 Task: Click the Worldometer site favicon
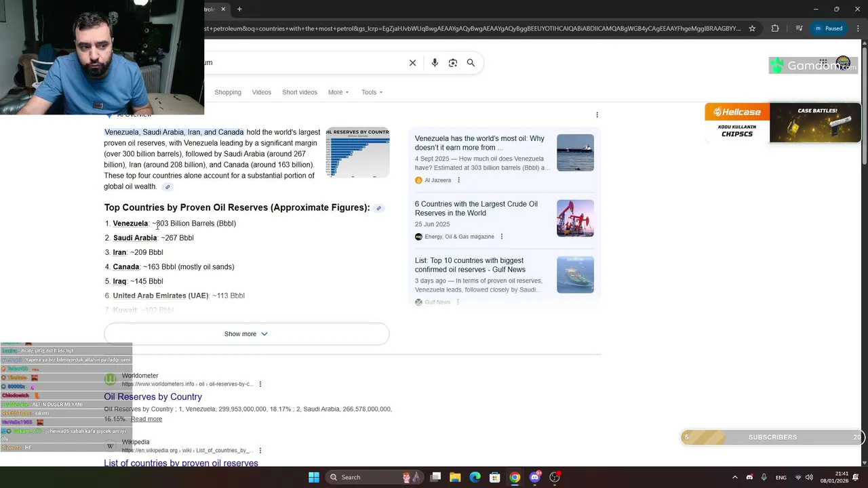pyautogui.click(x=110, y=380)
